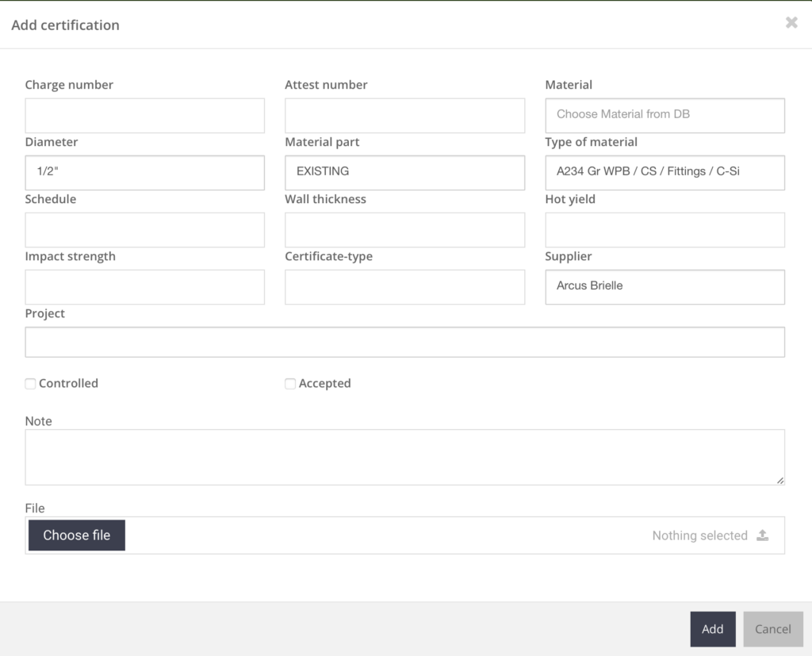
Task: Focus the Certificate-type field
Action: [404, 286]
